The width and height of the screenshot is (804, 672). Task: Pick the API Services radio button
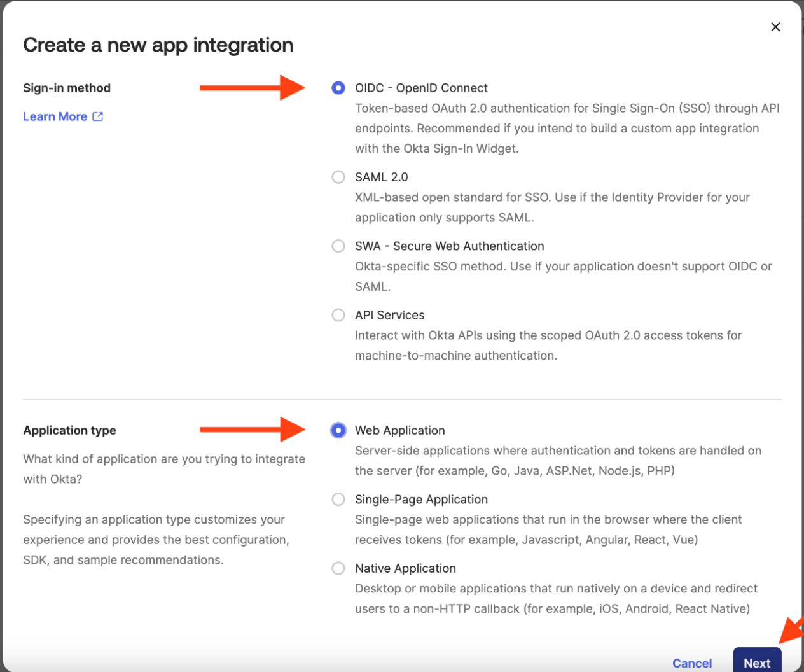coord(338,315)
